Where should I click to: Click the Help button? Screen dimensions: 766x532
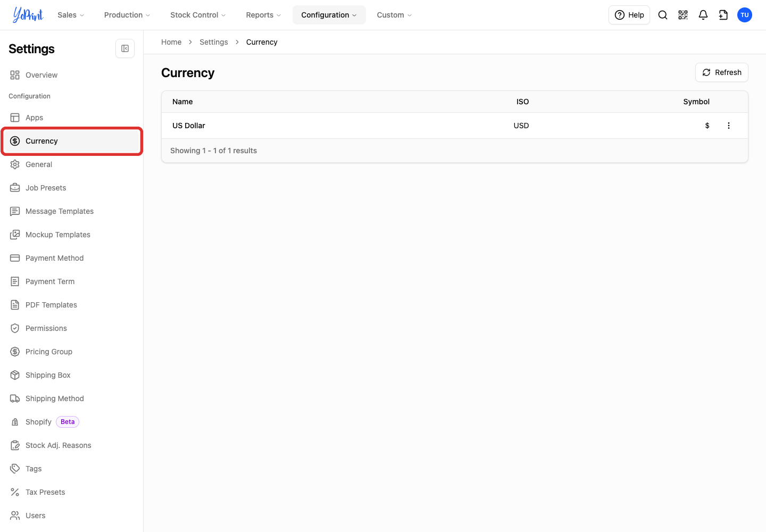click(629, 15)
